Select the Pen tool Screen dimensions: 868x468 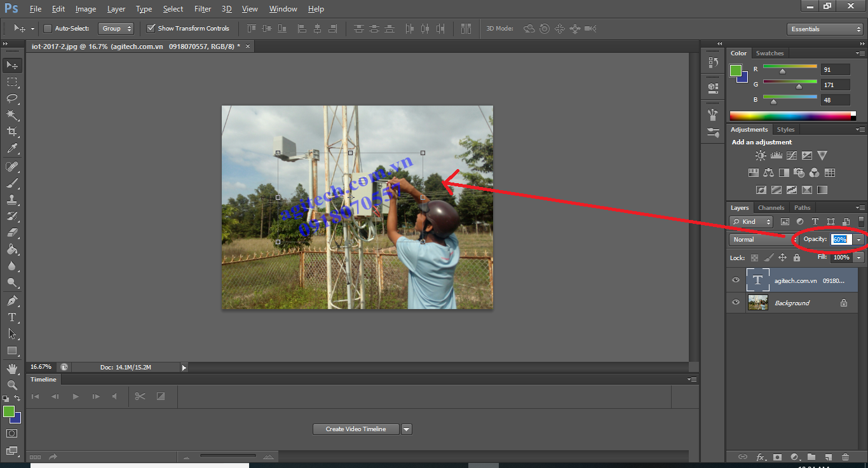coord(12,300)
